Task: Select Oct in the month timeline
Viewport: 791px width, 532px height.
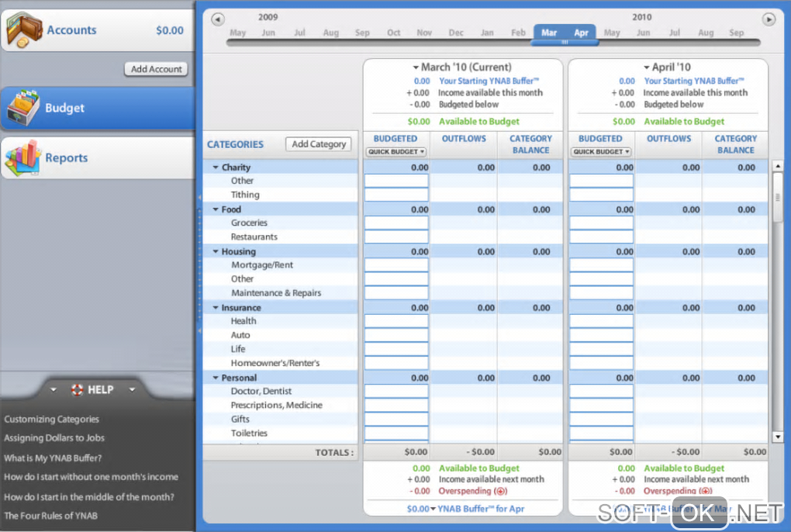Action: click(393, 33)
